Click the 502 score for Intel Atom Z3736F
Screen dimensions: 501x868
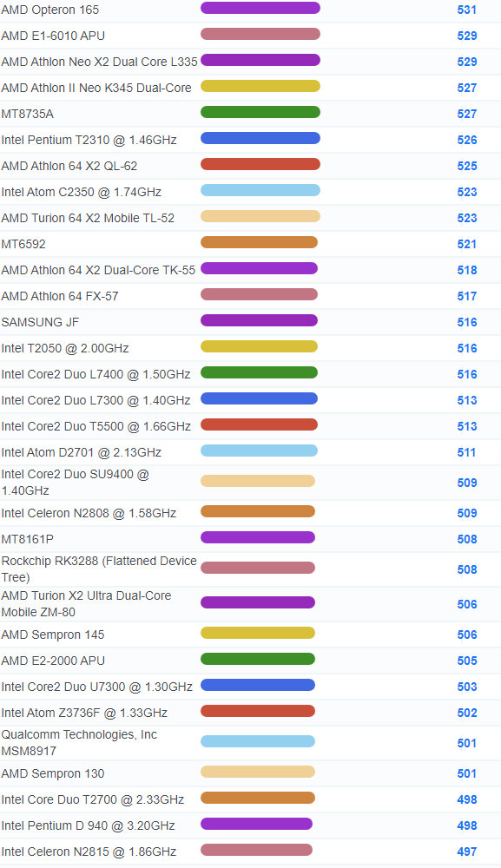466,713
